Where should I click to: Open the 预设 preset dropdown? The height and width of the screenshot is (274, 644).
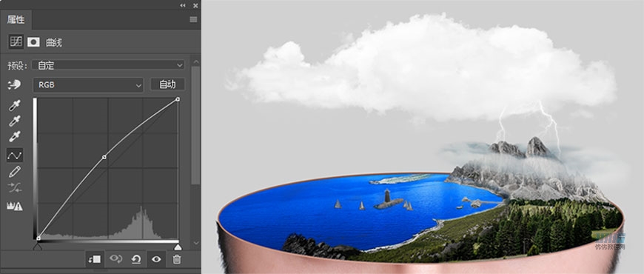(109, 65)
